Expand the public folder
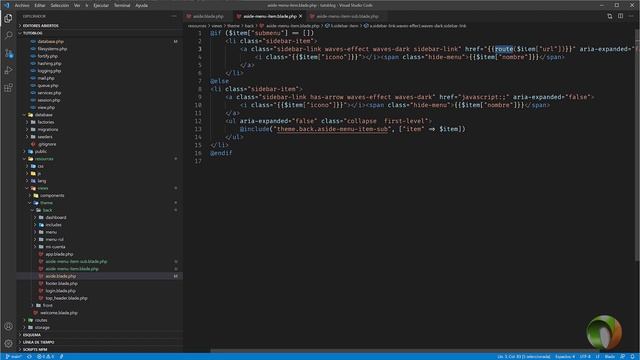The image size is (640, 360). [x=41, y=151]
